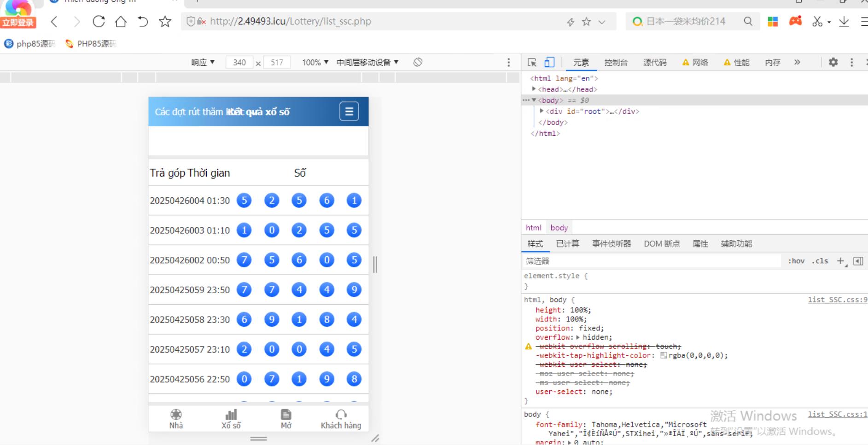Image resolution: width=868 pixels, height=445 pixels.
Task: Toggle the :hov element state button
Action: coord(796,261)
